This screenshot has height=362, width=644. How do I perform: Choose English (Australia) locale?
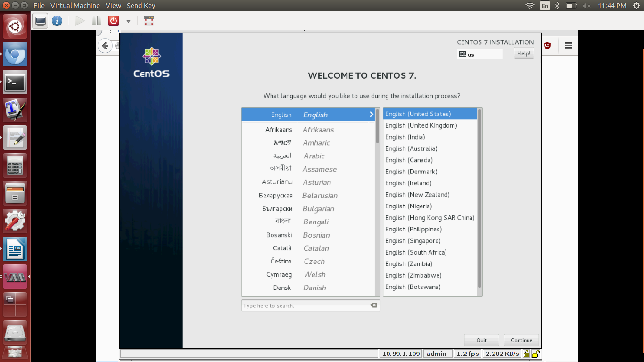click(430, 148)
